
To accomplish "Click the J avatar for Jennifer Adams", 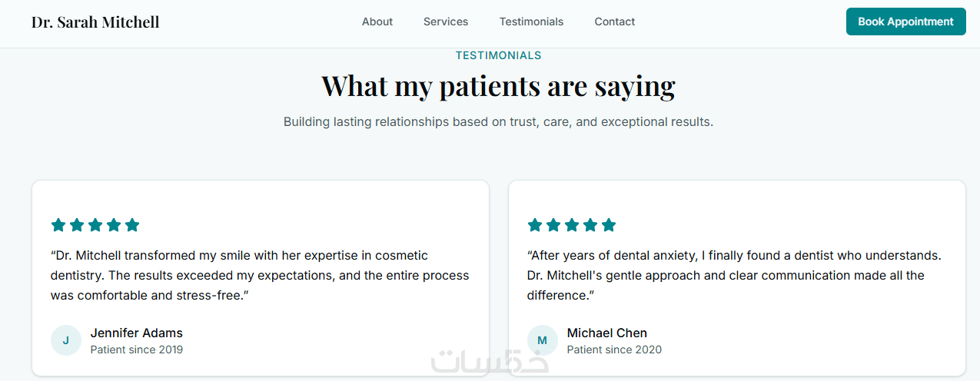I will click(66, 340).
